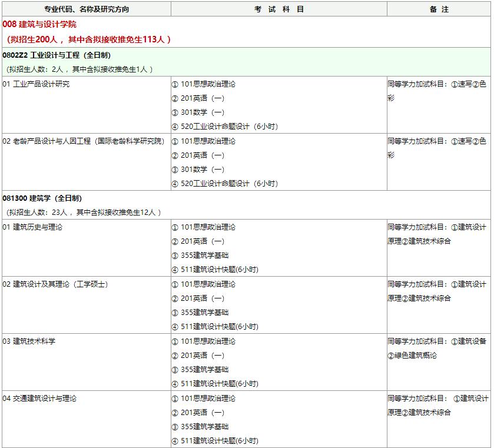Click 520工业设计命题设计 under 工业产品设计研究
Image resolution: width=494 pixels, height=448 pixels.
point(229,127)
